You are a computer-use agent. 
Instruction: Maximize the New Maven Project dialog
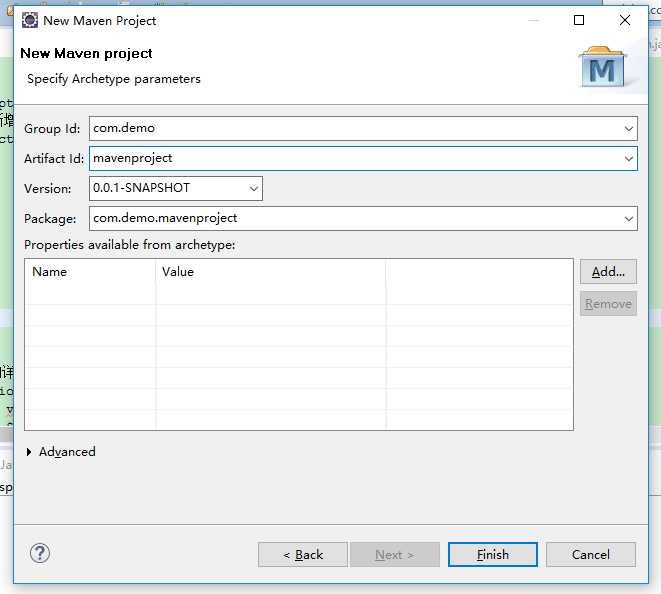pyautogui.click(x=579, y=20)
